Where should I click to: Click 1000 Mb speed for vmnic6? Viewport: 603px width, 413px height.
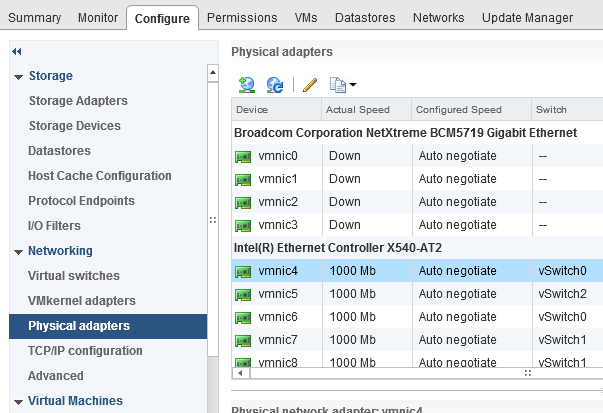pos(352,317)
